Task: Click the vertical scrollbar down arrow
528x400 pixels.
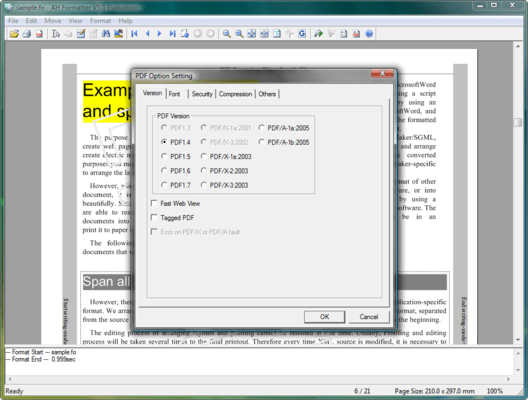Action: coord(518,339)
